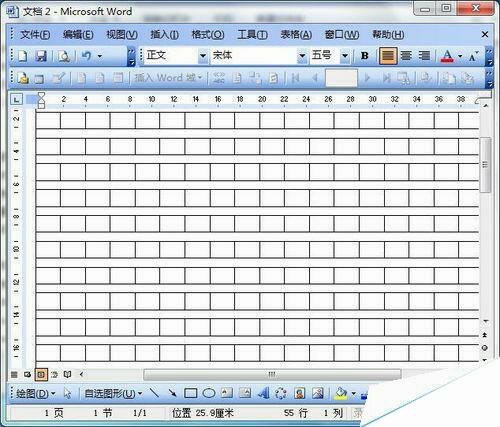500x427 pixels.
Task: Open the 插入 Word 域 dropdown
Action: 168,78
